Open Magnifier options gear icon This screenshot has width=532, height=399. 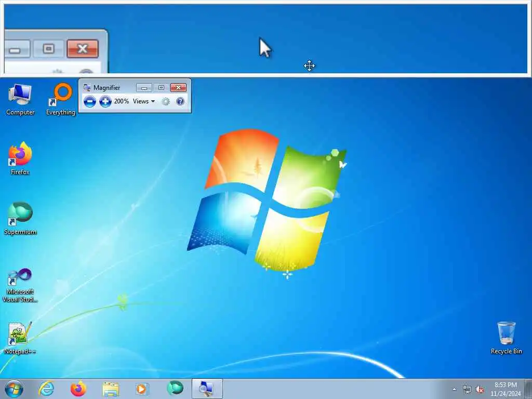tap(166, 101)
